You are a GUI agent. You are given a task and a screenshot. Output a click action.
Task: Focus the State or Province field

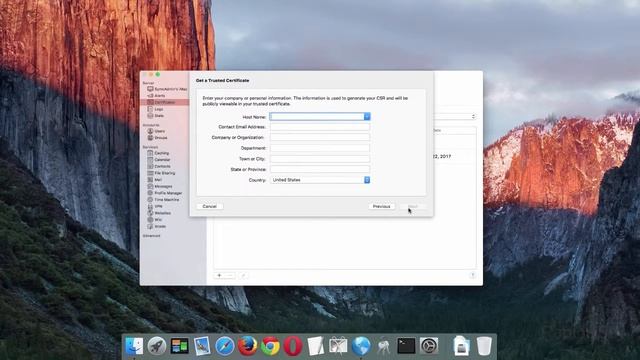click(320, 169)
